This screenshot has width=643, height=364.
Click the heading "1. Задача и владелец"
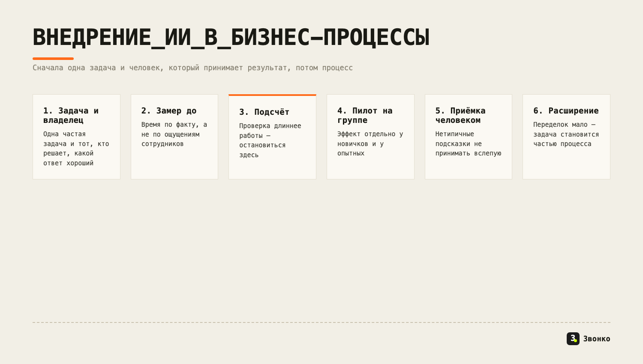click(x=71, y=116)
